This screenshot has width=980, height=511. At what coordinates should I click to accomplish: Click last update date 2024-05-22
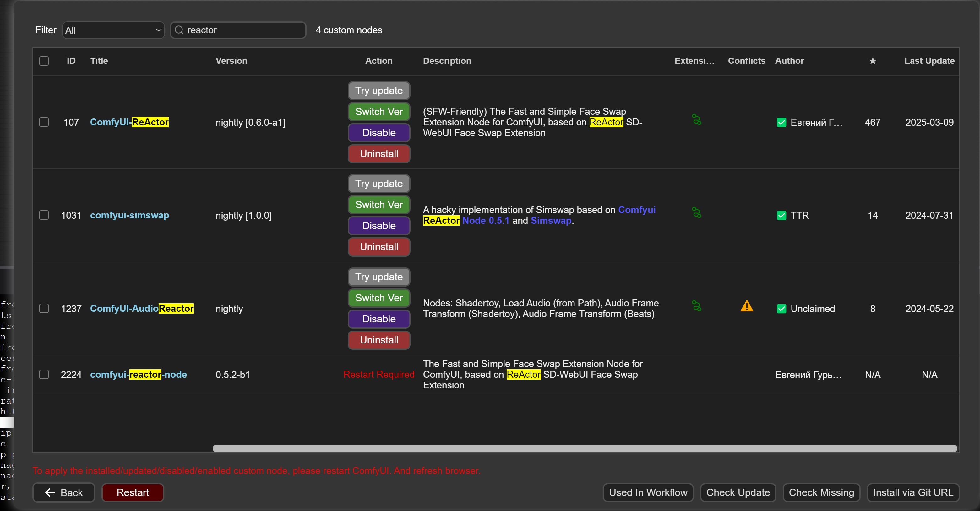click(929, 309)
